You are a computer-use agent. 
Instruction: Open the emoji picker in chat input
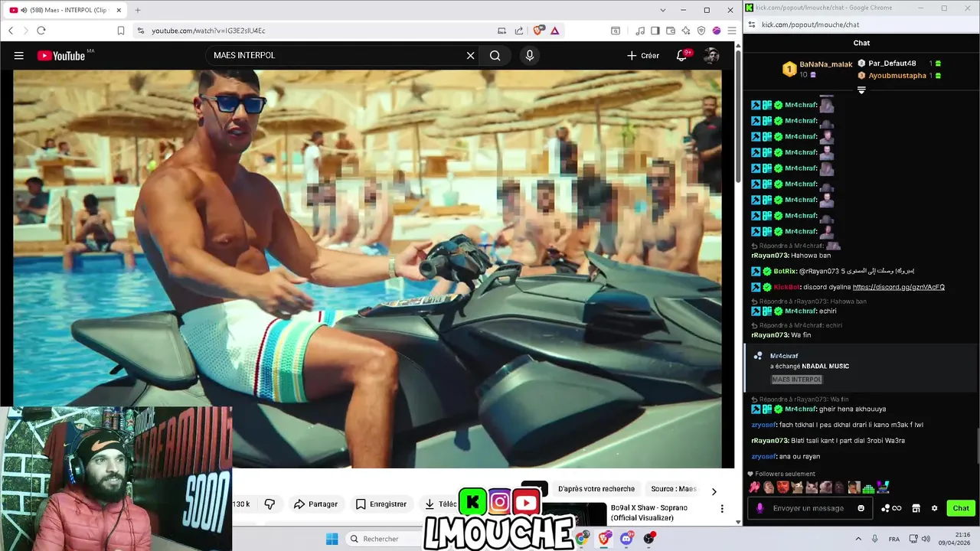coord(861,508)
